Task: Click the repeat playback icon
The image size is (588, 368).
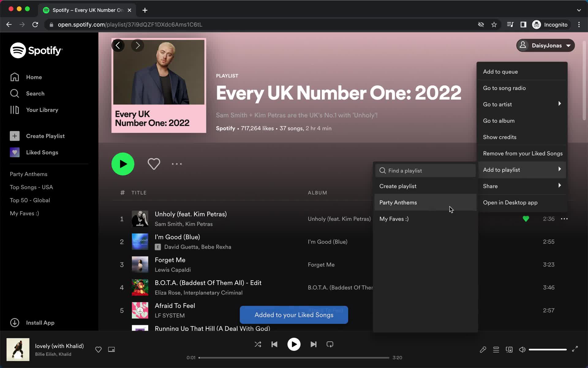Action: pyautogui.click(x=330, y=344)
